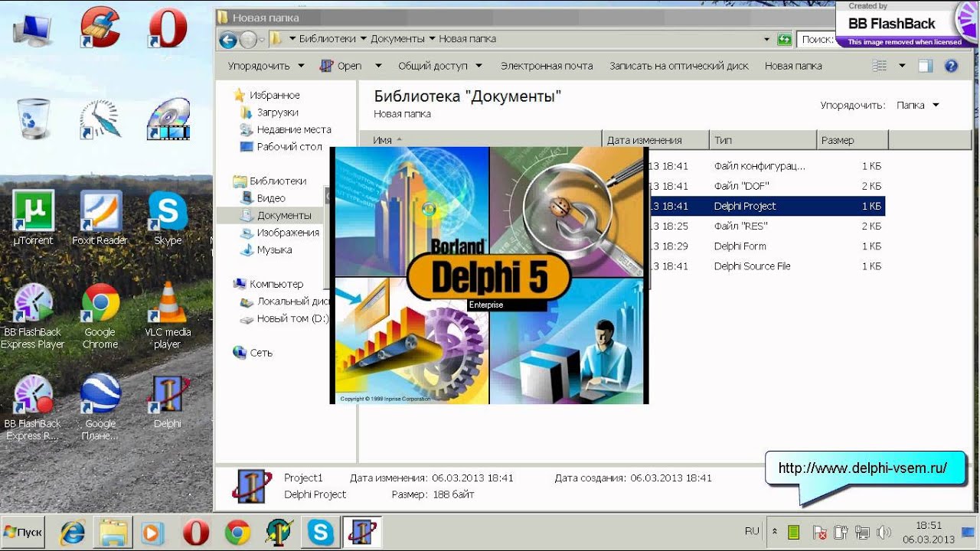Viewport: 980px width, 551px height.
Task: Select the Изображения library
Action: pyautogui.click(x=279, y=233)
